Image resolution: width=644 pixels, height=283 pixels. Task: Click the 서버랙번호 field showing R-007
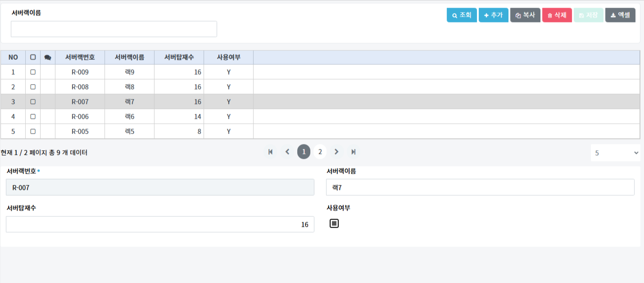coord(160,187)
